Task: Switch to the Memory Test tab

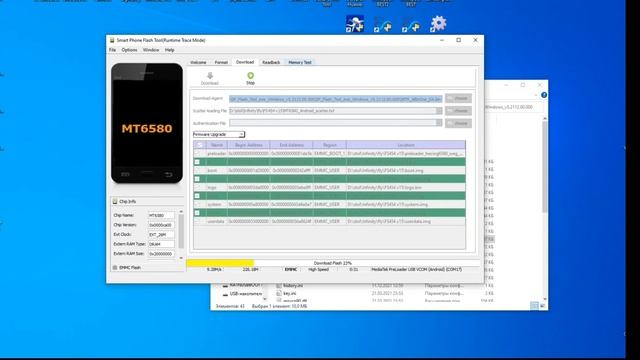Action: tap(300, 62)
